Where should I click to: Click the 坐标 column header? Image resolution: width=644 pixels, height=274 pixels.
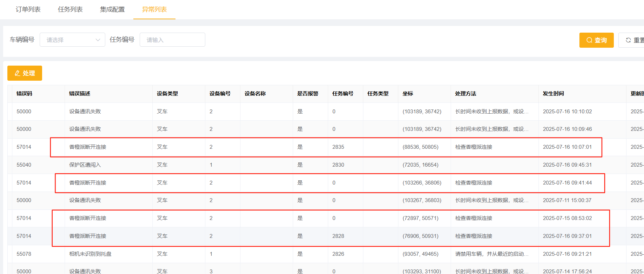click(x=408, y=94)
